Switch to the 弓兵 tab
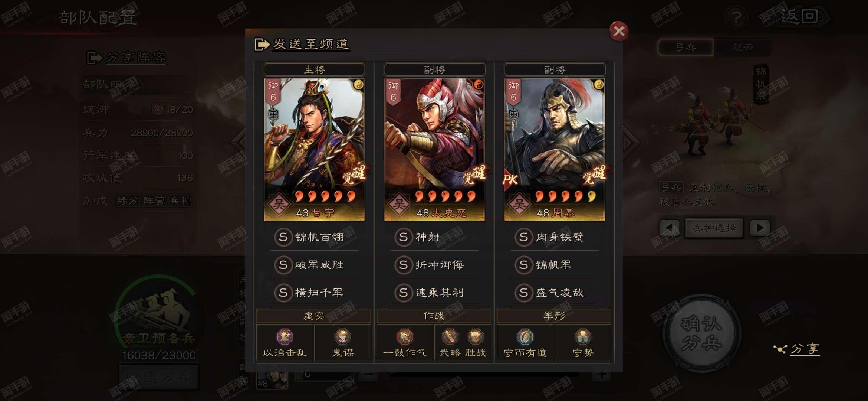The height and width of the screenshot is (401, 868). [x=685, y=48]
